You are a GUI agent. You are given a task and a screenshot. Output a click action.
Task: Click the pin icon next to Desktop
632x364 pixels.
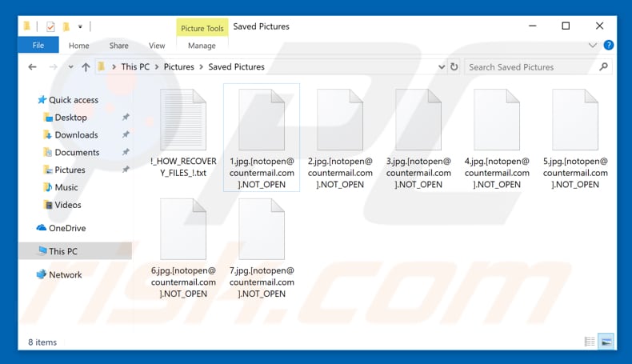click(126, 117)
